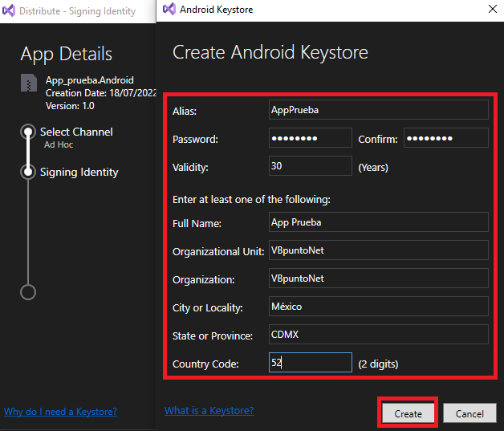Open 'Why do I need a Keystore?' link

coord(60,412)
